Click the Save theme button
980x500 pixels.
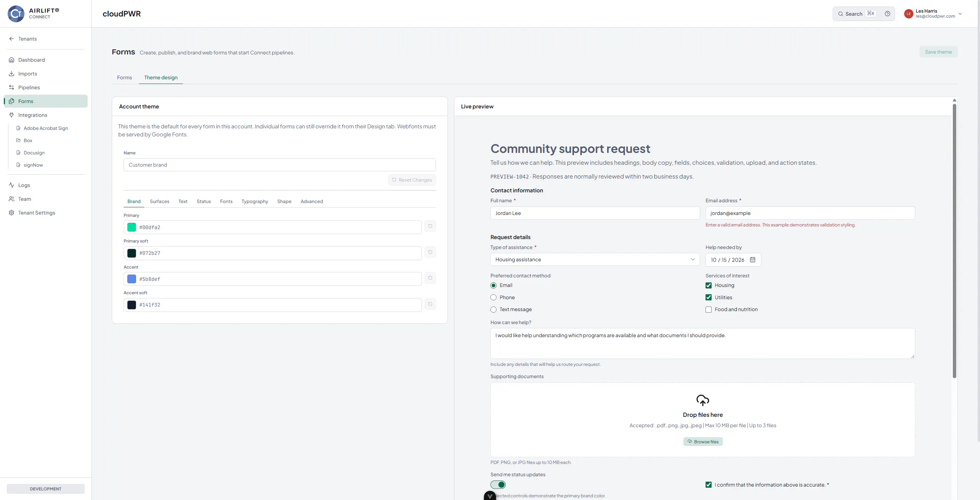[938, 52]
